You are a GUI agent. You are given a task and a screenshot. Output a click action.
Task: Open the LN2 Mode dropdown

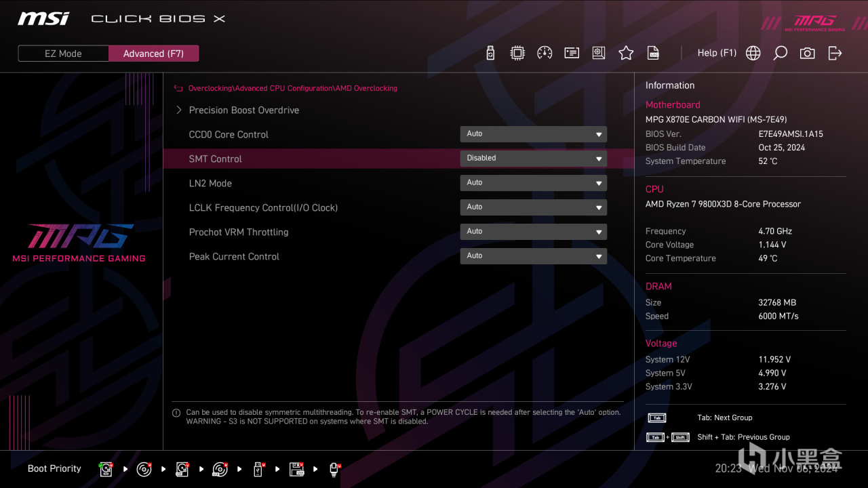pos(533,183)
